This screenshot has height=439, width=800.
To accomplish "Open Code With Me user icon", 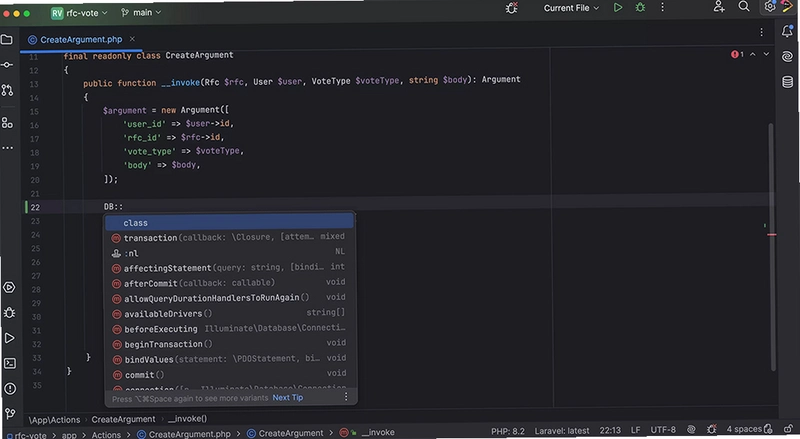I will [x=719, y=7].
